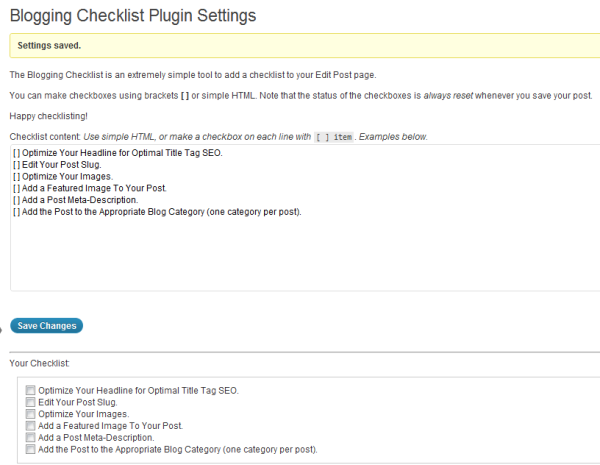This screenshot has height=465, width=600.
Task: Click the Edit Your Post Slug textarea line
Action: 57,165
